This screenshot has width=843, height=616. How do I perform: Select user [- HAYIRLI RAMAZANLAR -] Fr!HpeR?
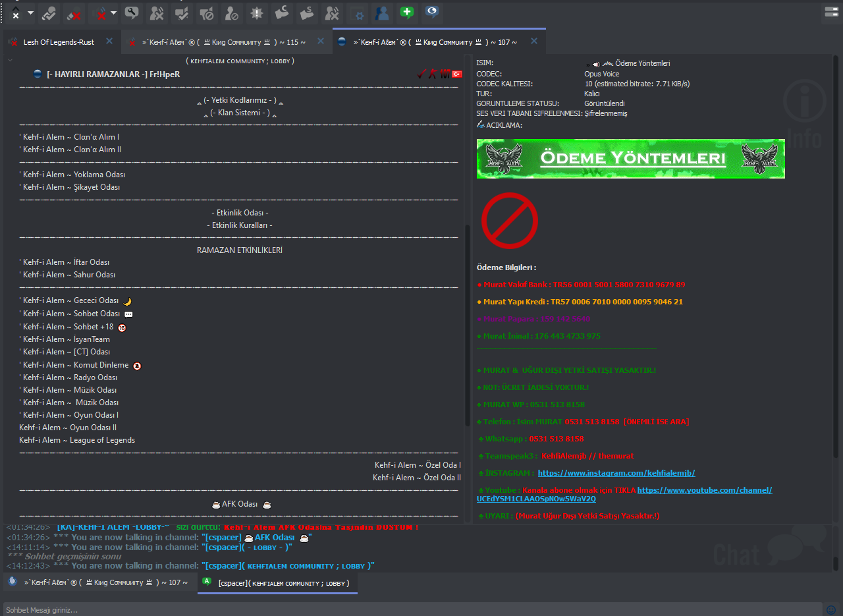[113, 74]
